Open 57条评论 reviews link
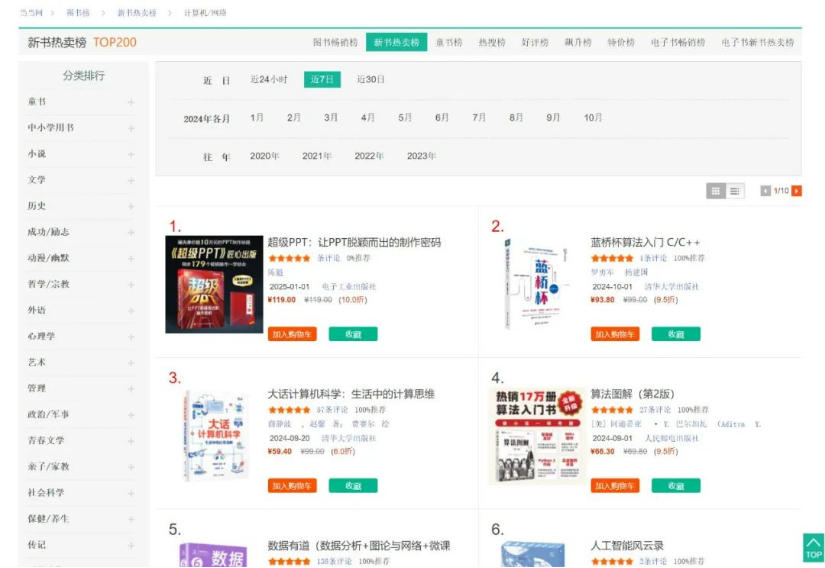Image resolution: width=825 pixels, height=568 pixels. 332,410
